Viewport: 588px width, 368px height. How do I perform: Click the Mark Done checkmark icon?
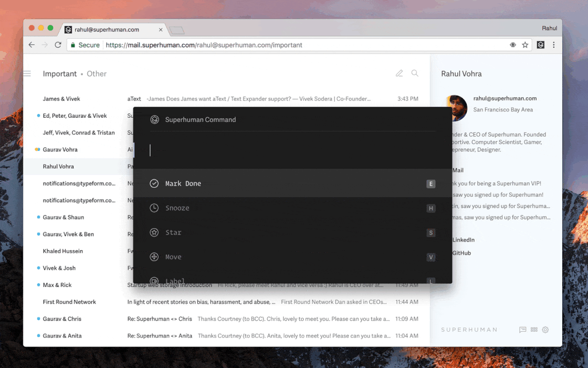click(154, 183)
